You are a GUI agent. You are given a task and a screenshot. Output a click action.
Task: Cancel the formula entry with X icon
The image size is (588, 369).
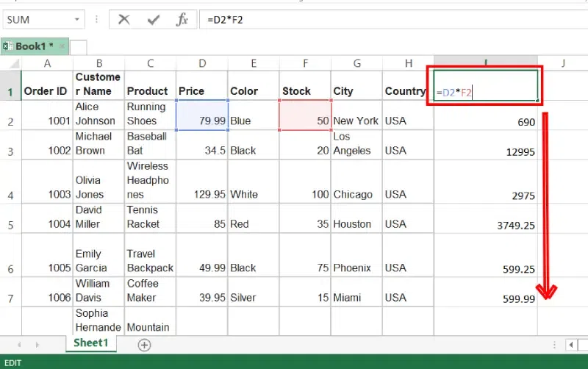123,20
